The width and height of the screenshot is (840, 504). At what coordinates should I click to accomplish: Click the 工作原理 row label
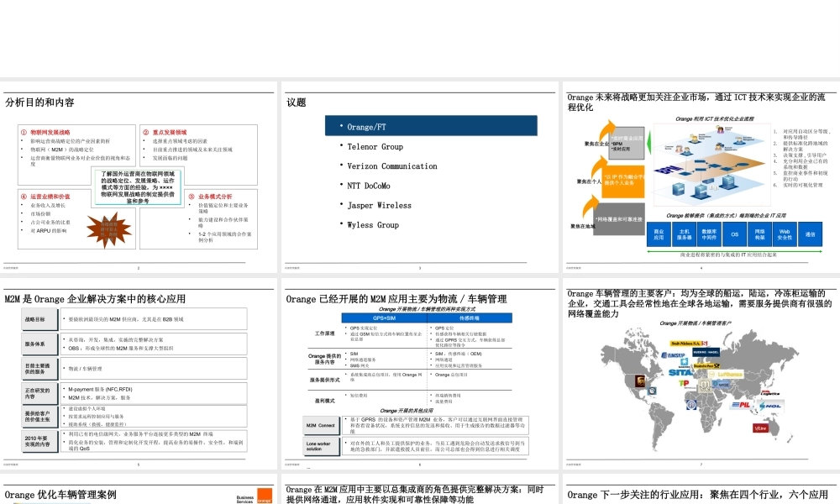324,333
